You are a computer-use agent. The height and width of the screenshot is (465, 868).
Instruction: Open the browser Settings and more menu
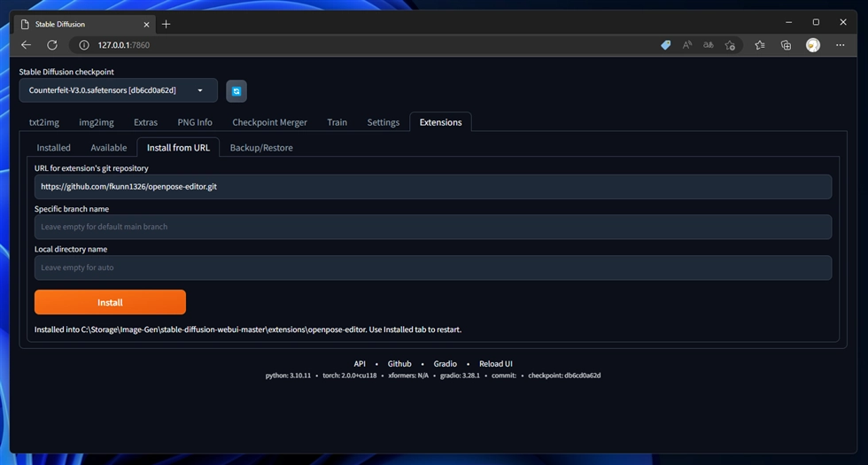click(841, 45)
